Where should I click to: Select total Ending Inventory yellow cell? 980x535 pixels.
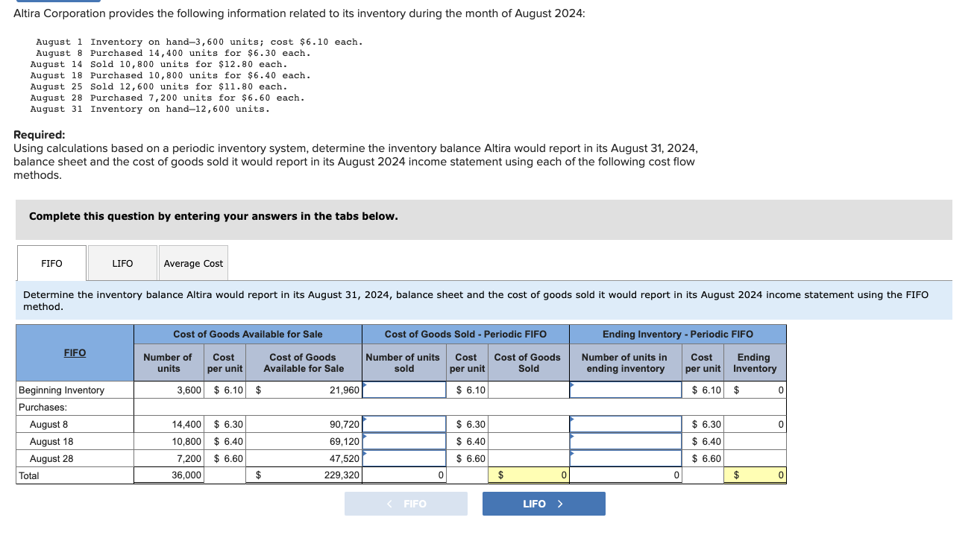(755, 475)
